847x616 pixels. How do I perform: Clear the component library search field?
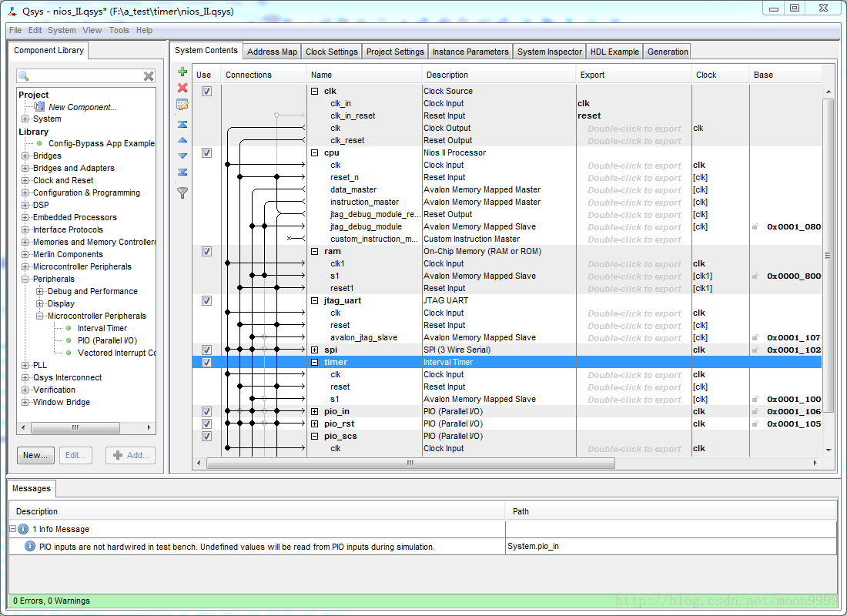pos(149,76)
